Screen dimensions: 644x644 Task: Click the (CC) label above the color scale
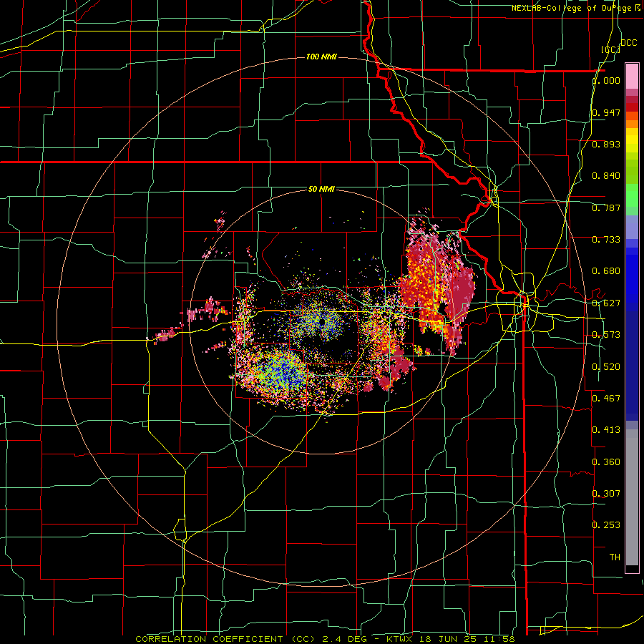[x=610, y=49]
